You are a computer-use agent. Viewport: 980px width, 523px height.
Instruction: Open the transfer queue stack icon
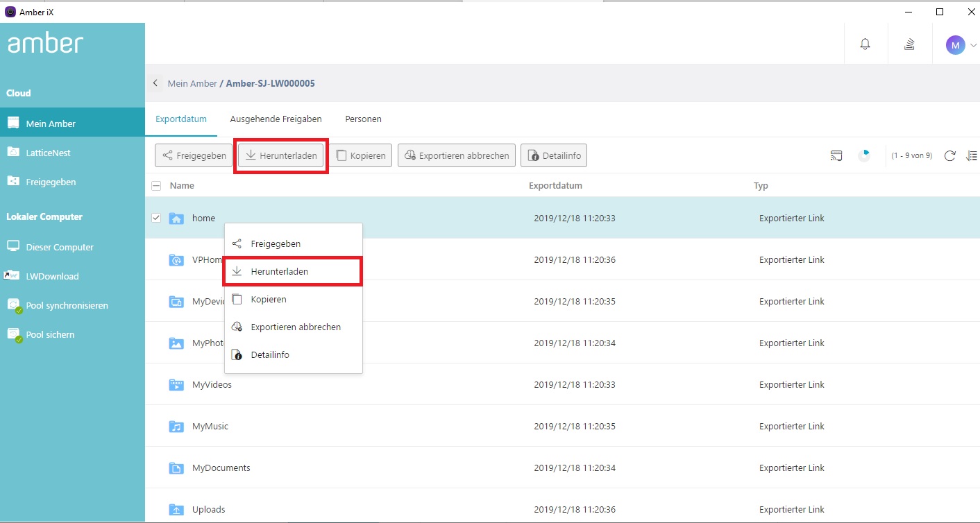pos(909,44)
